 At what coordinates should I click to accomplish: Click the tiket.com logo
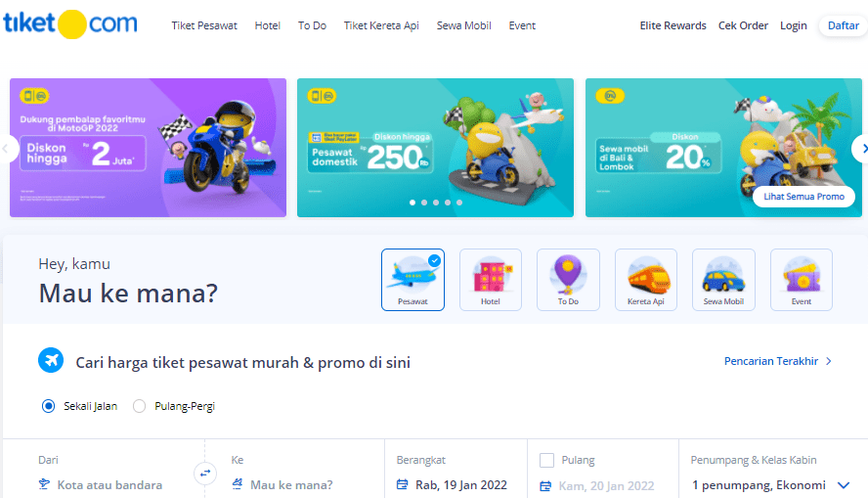[70, 23]
